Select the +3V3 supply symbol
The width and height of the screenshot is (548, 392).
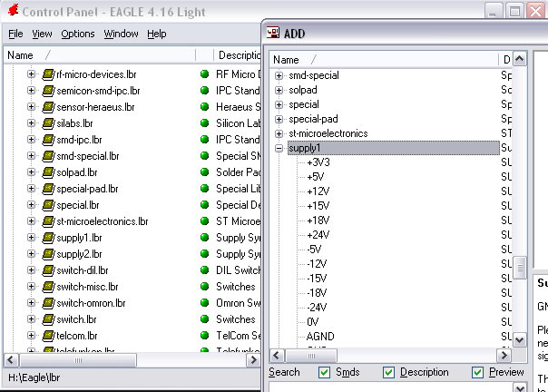pos(318,162)
